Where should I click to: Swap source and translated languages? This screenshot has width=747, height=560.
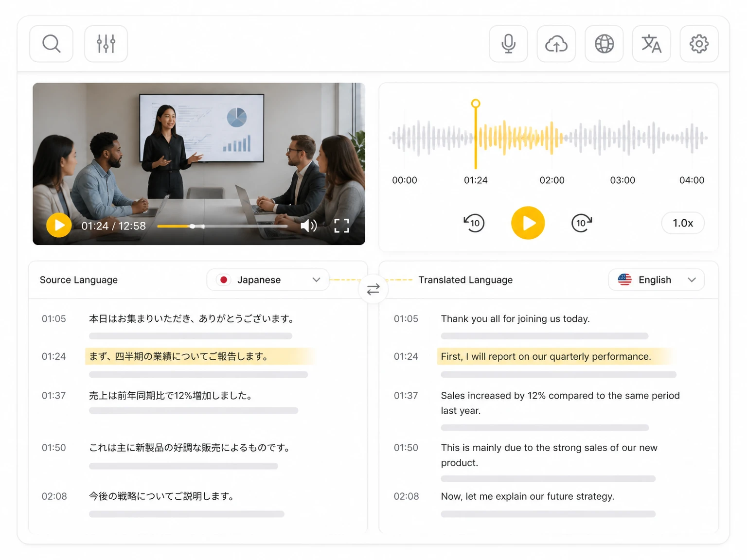pos(373,290)
